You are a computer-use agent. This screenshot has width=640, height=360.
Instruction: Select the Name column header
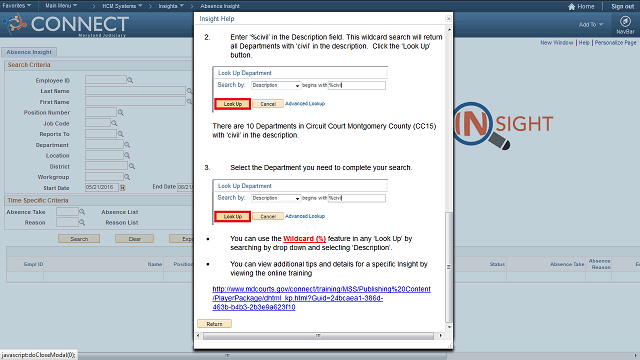pyautogui.click(x=155, y=264)
